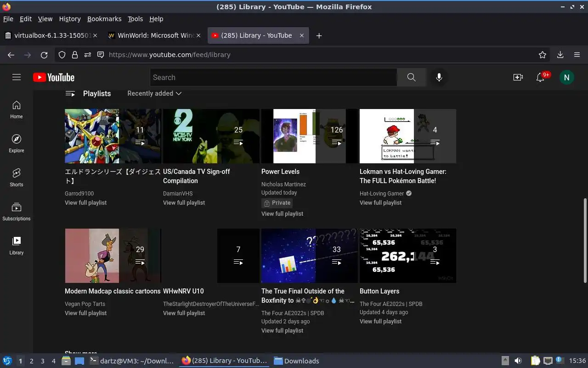The width and height of the screenshot is (588, 368).
Task: Go back with the browser back arrow
Action: click(11, 55)
